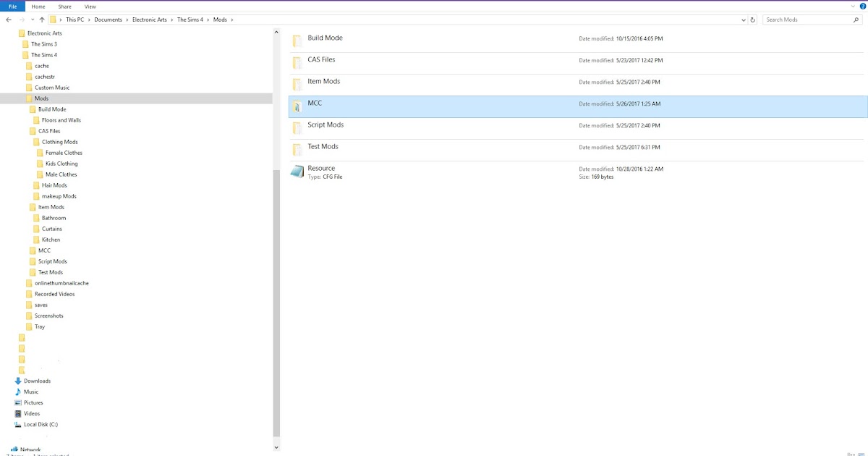Open Videos in navigation pane

pos(32,413)
